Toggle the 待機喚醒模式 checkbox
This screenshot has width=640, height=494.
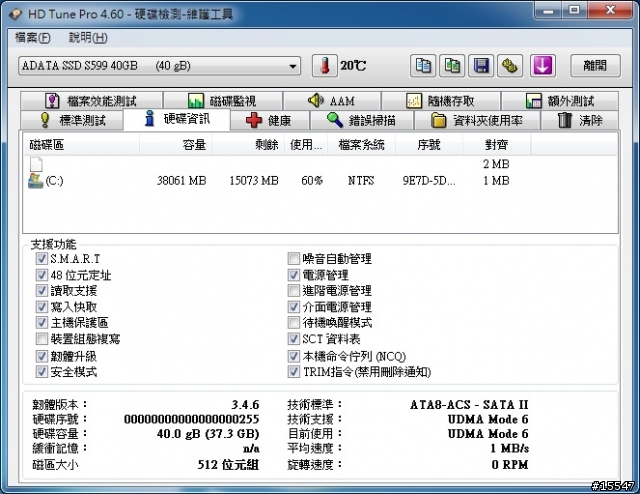(293, 323)
